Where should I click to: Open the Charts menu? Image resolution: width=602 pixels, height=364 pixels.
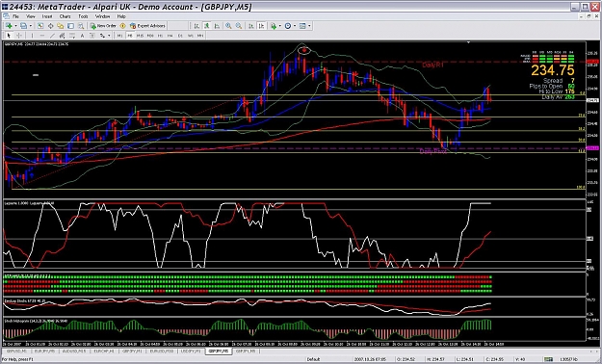click(x=65, y=16)
